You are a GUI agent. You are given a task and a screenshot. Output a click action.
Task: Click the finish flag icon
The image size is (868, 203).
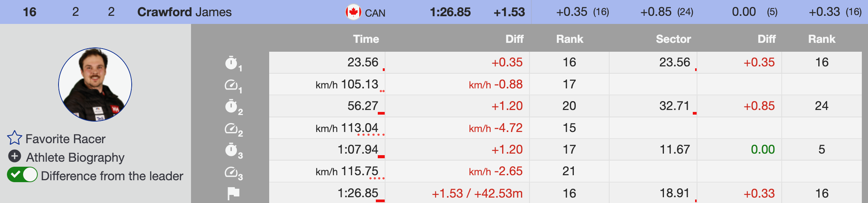pos(233,193)
